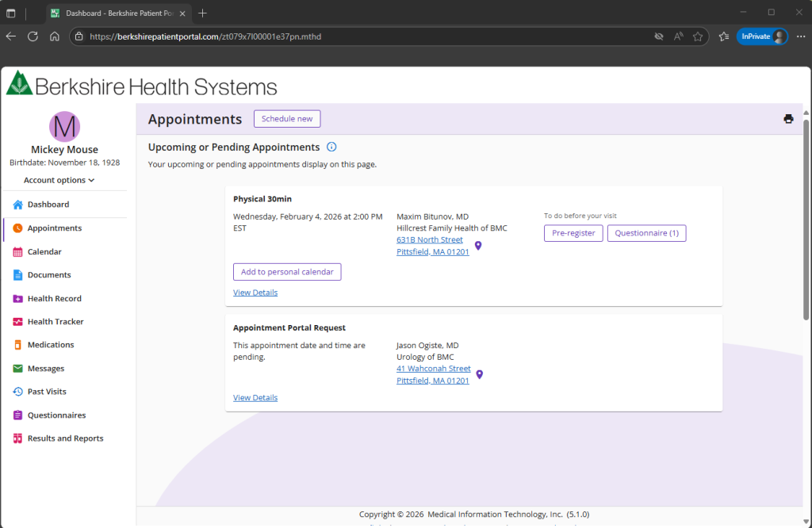Screen dimensions: 812x528
Task: Click the info icon beside Upcoming Appointments
Action: click(331, 147)
